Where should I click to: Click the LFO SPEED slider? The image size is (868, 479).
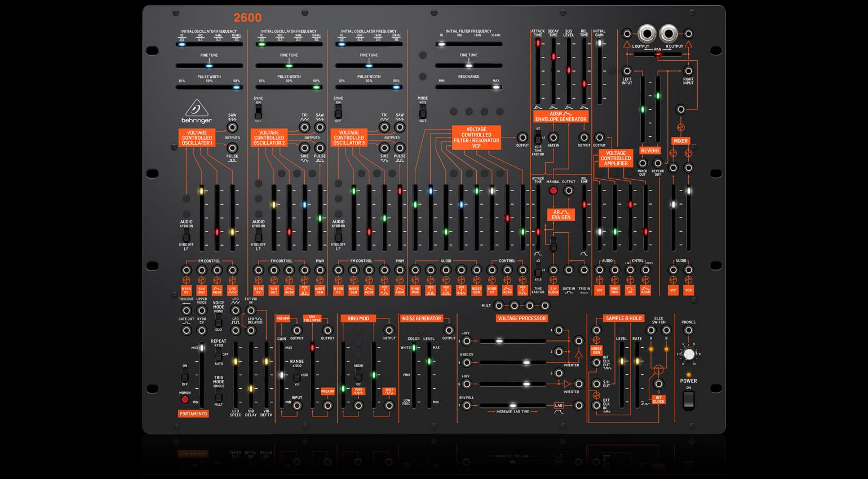pos(236,375)
